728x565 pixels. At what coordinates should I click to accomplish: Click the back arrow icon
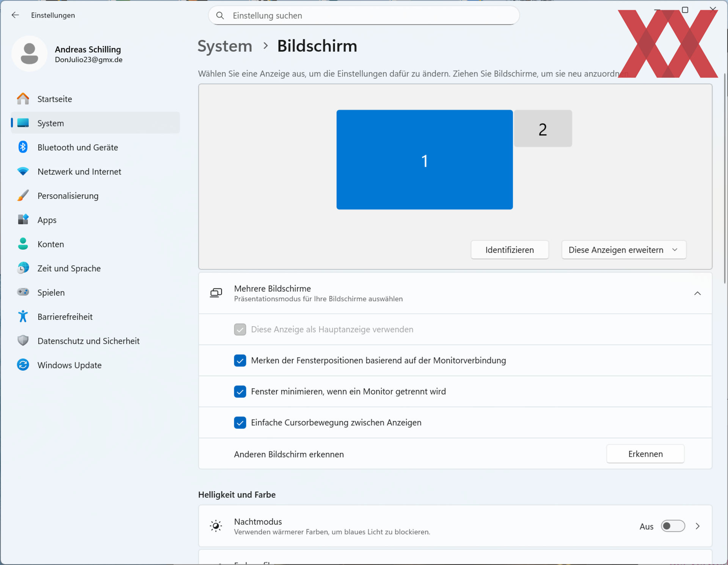click(15, 15)
